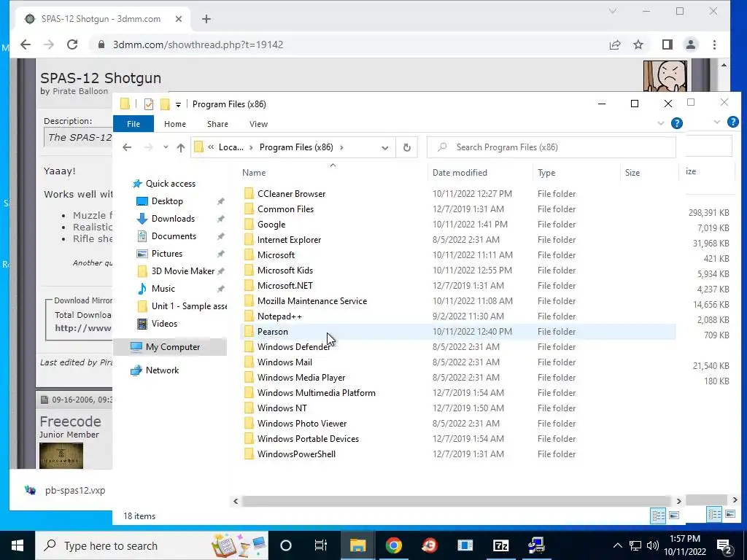Show hidden system tray icons
The height and width of the screenshot is (560, 747).
[617, 545]
